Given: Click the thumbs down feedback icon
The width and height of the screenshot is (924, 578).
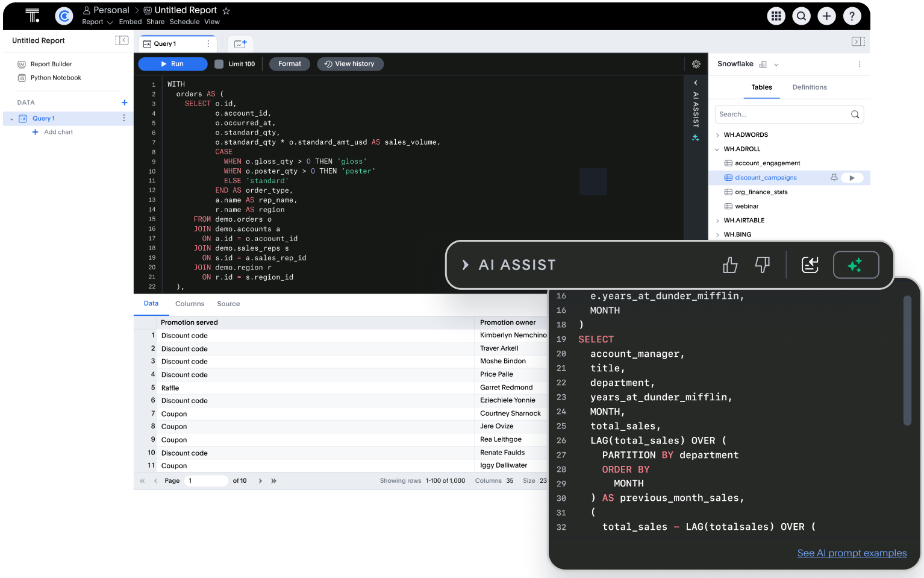Looking at the screenshot, I should point(762,265).
